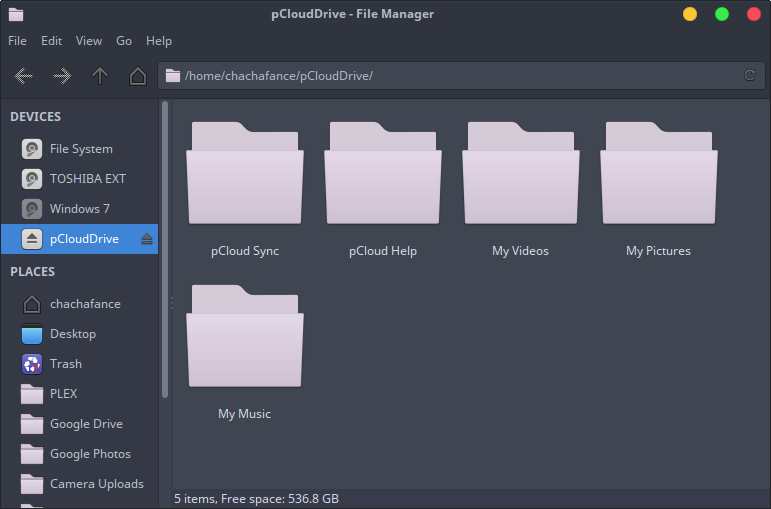Eject the pCloudDrive volume

click(147, 239)
